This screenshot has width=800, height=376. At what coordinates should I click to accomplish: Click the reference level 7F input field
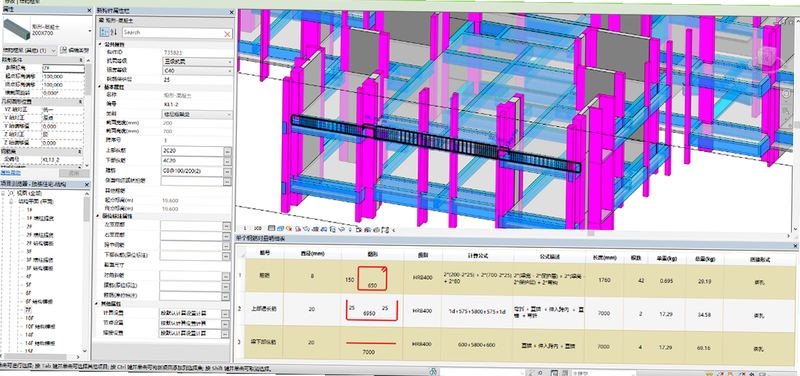tap(63, 67)
